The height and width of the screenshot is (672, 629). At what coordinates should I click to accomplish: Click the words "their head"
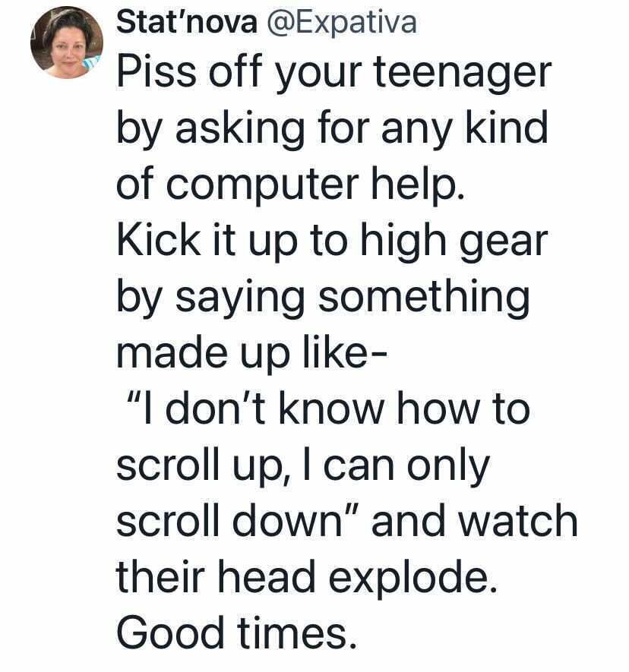coord(216,577)
